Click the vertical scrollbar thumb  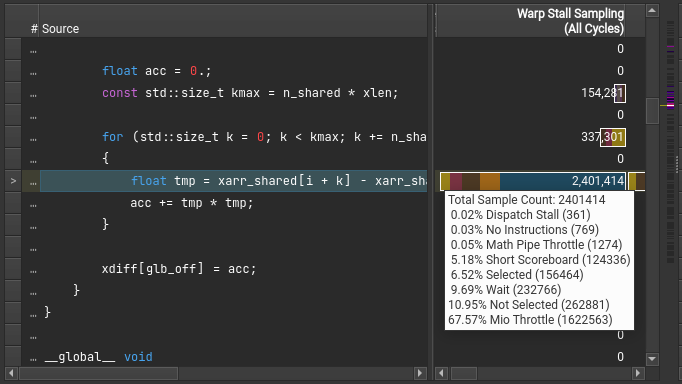652,111
